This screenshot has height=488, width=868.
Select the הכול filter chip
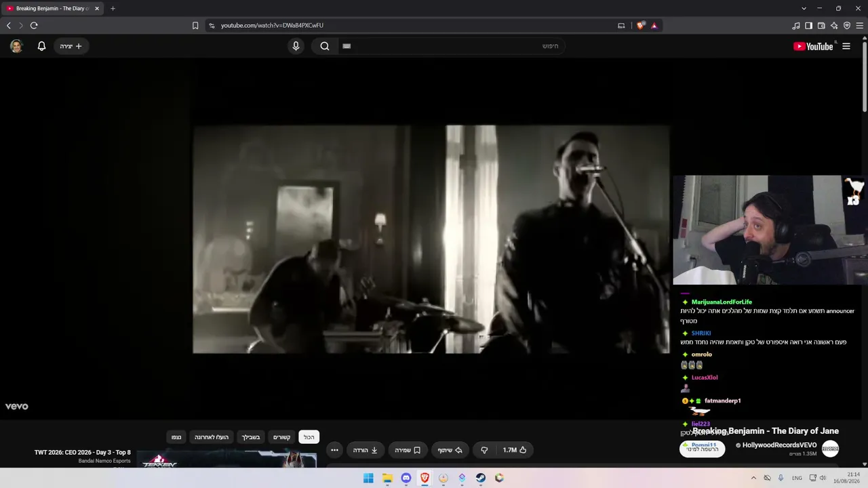[x=309, y=437]
